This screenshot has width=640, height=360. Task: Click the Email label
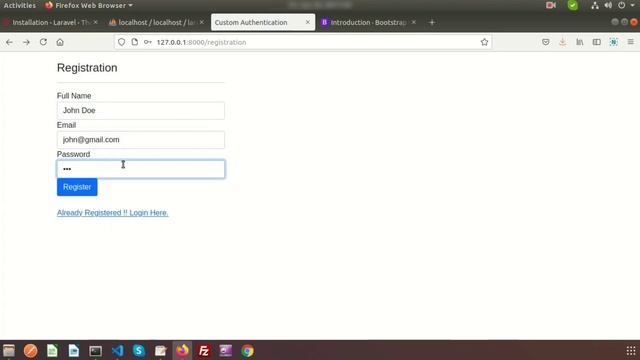[67, 125]
